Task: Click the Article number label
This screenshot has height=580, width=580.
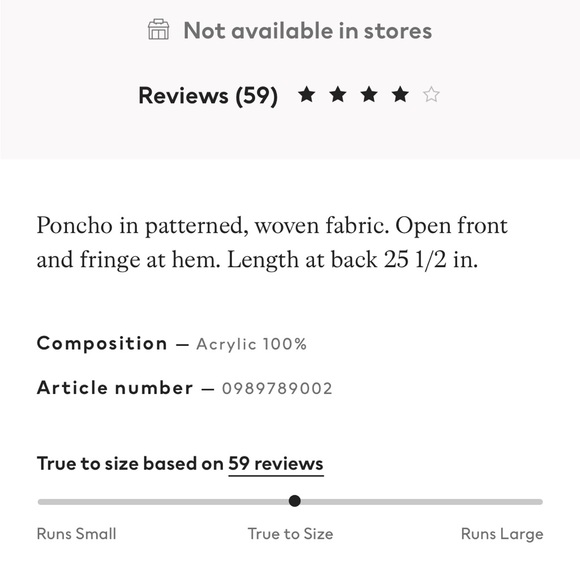Action: (115, 388)
